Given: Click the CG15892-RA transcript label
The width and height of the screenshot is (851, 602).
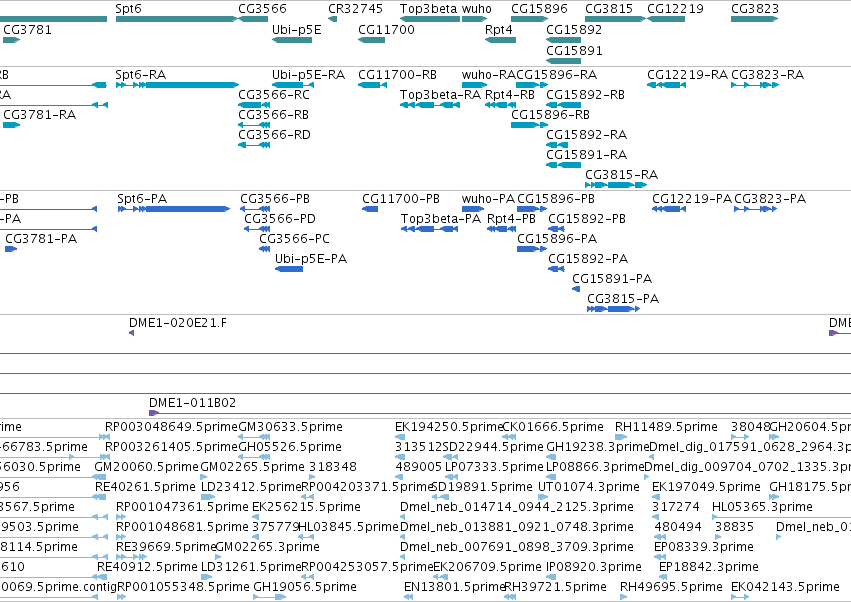Looking at the screenshot, I should click(x=586, y=134).
